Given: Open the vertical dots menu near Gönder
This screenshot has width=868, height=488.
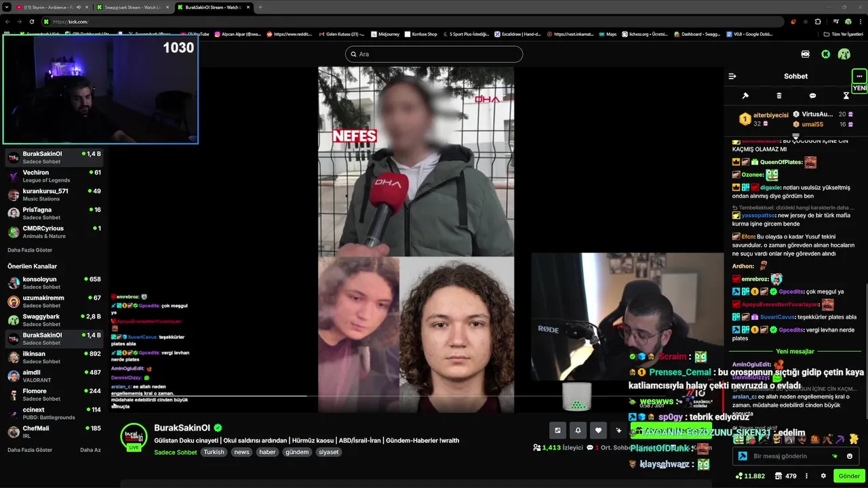Looking at the screenshot, I should tap(805, 476).
